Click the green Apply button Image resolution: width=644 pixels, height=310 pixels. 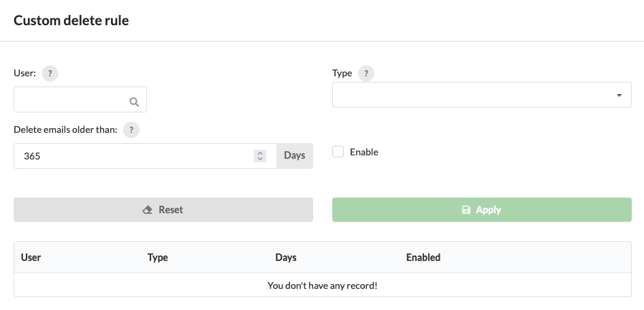(x=482, y=210)
